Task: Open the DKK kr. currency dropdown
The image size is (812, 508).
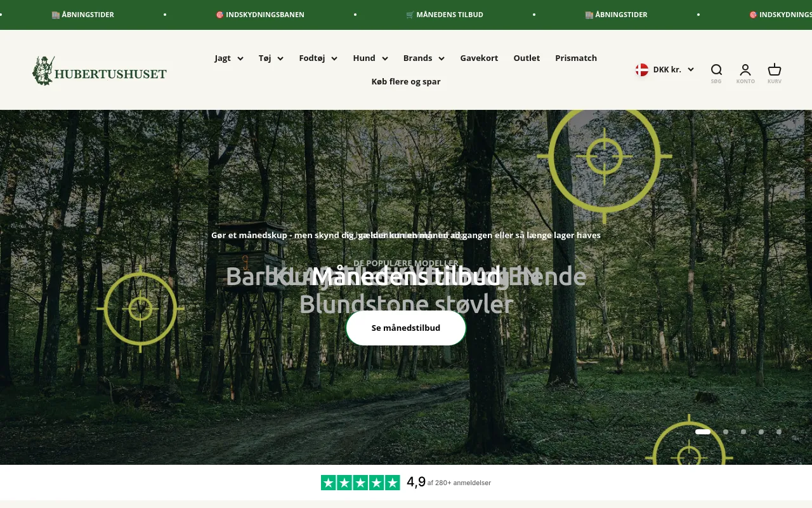Action: coord(665,70)
